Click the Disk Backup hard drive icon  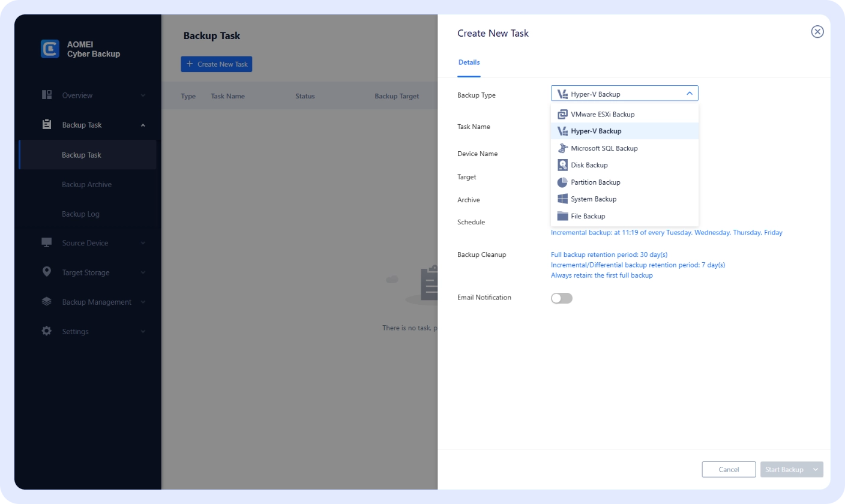tap(562, 165)
